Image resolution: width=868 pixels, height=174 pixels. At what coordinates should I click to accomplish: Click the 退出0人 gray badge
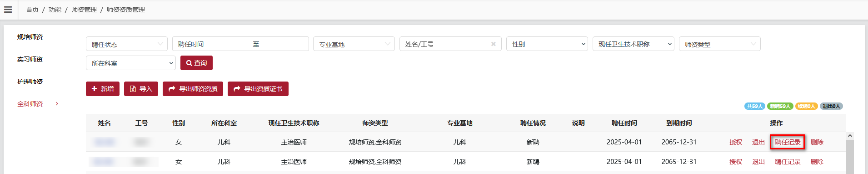tap(832, 106)
